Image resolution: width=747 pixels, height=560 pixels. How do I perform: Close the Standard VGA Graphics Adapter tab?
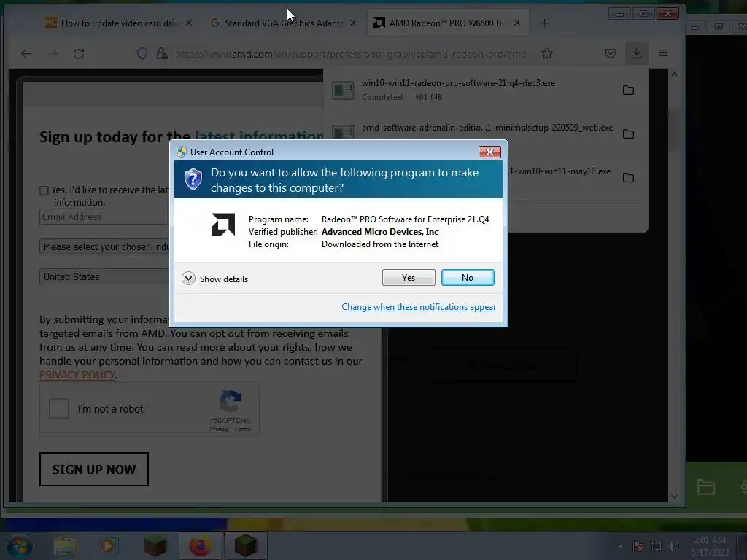coord(353,23)
